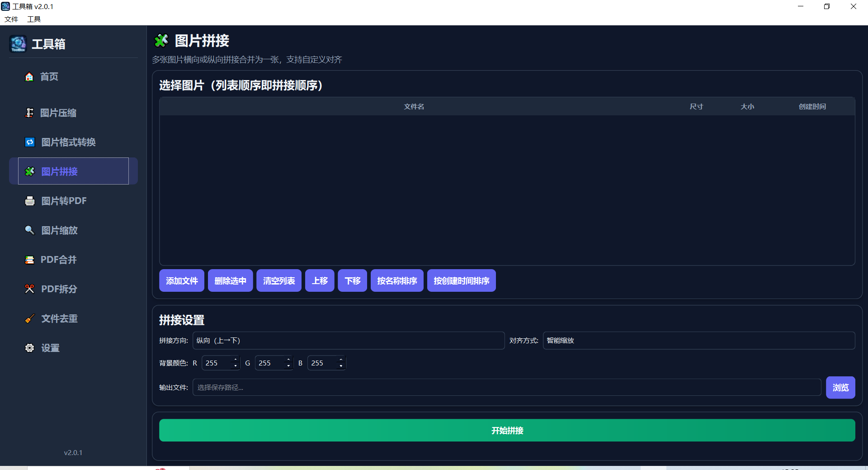Click the printer icon for image to PDF
Viewport: 868px width, 470px height.
[30, 201]
